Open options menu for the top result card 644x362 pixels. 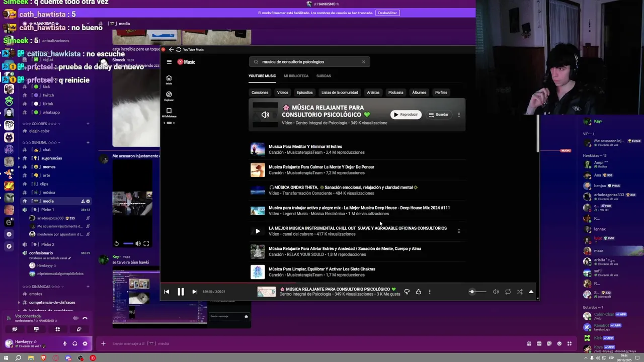(459, 115)
